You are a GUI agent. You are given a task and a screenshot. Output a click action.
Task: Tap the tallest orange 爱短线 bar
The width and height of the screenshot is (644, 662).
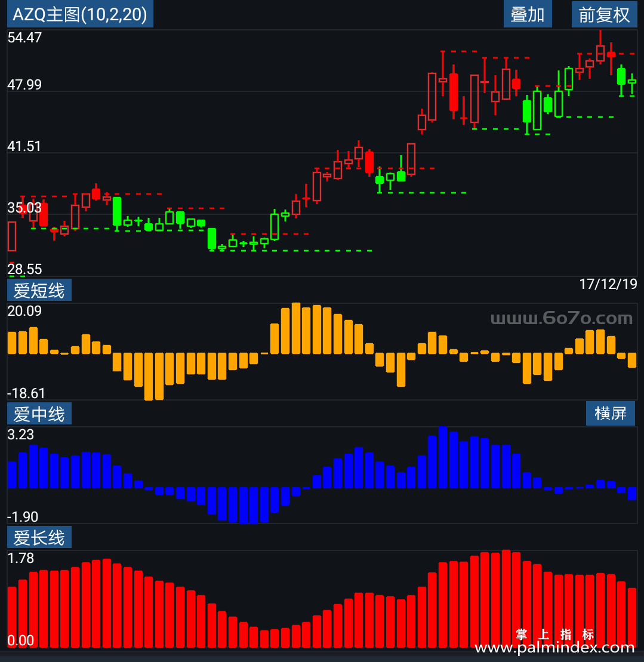(x=296, y=328)
